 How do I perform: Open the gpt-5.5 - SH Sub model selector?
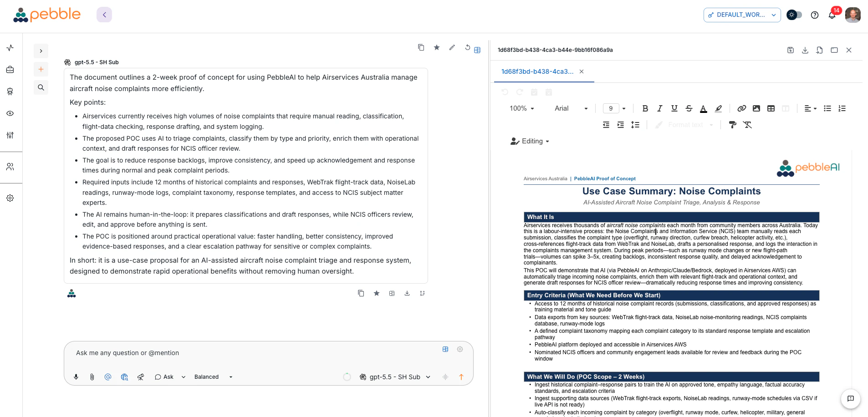395,377
